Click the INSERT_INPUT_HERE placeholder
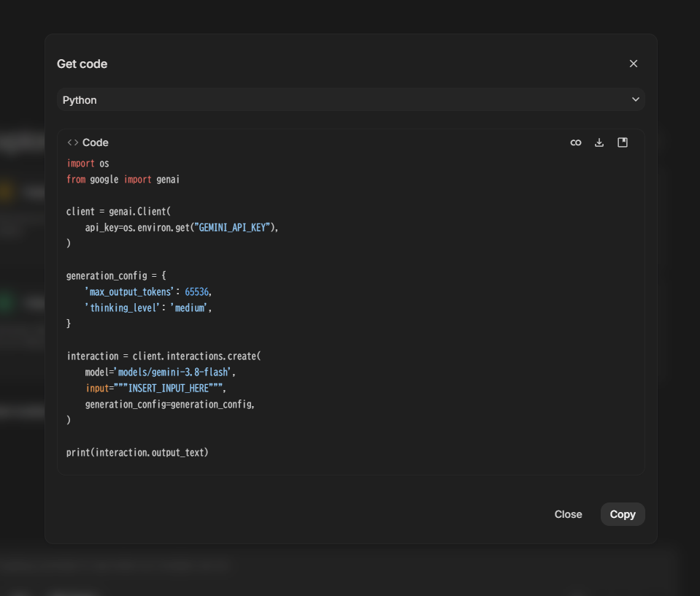 pyautogui.click(x=169, y=389)
